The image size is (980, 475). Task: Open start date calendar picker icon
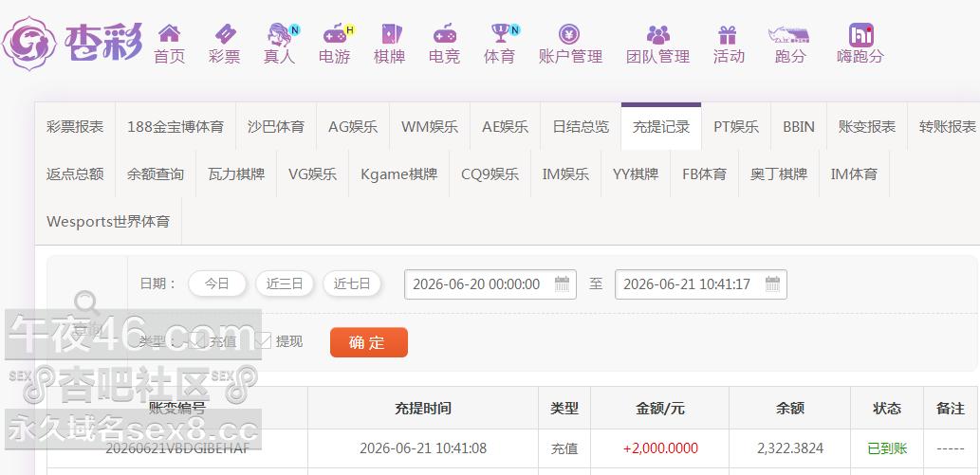(x=562, y=283)
